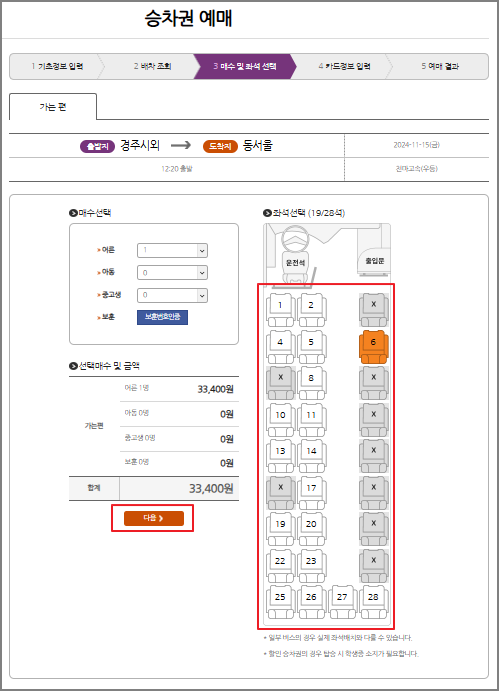Click the 2024-11-15(금) date text
Viewport: 499px width, 691px height.
[417, 145]
